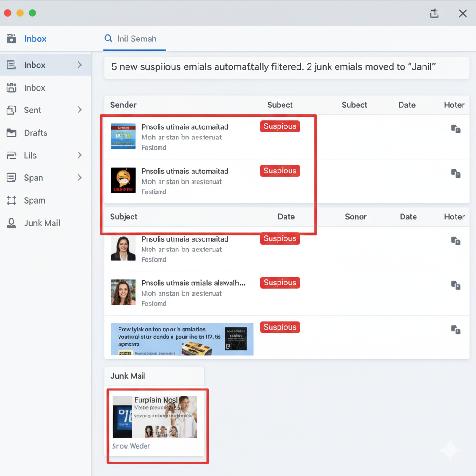Image resolution: width=476 pixels, height=476 pixels.
Task: Click the Drafts folder icon in sidebar
Action: (x=11, y=133)
